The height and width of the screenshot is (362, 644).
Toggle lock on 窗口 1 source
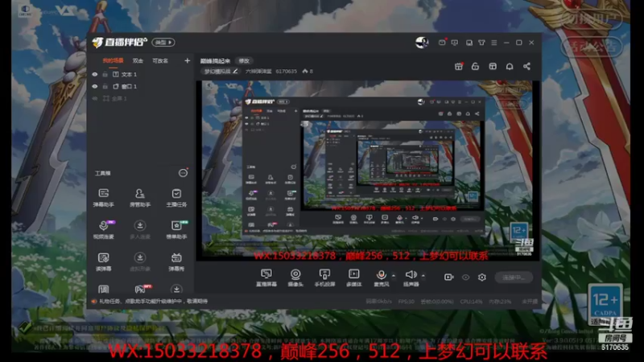[105, 87]
